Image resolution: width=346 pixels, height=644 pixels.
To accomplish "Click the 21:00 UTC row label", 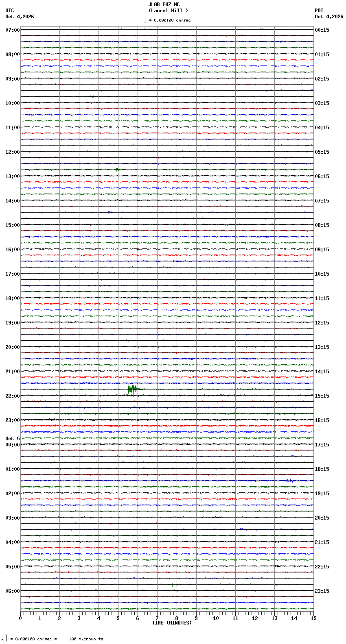I will [x=13, y=372].
